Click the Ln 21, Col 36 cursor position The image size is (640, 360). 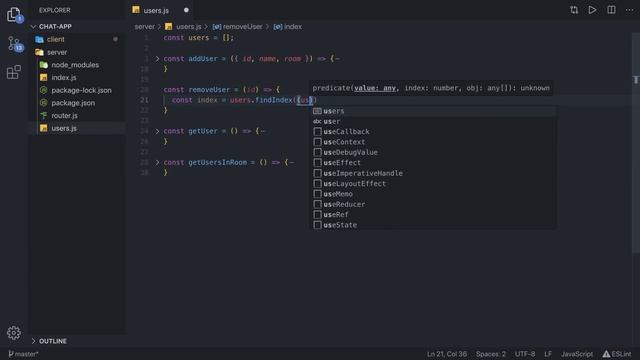click(447, 354)
